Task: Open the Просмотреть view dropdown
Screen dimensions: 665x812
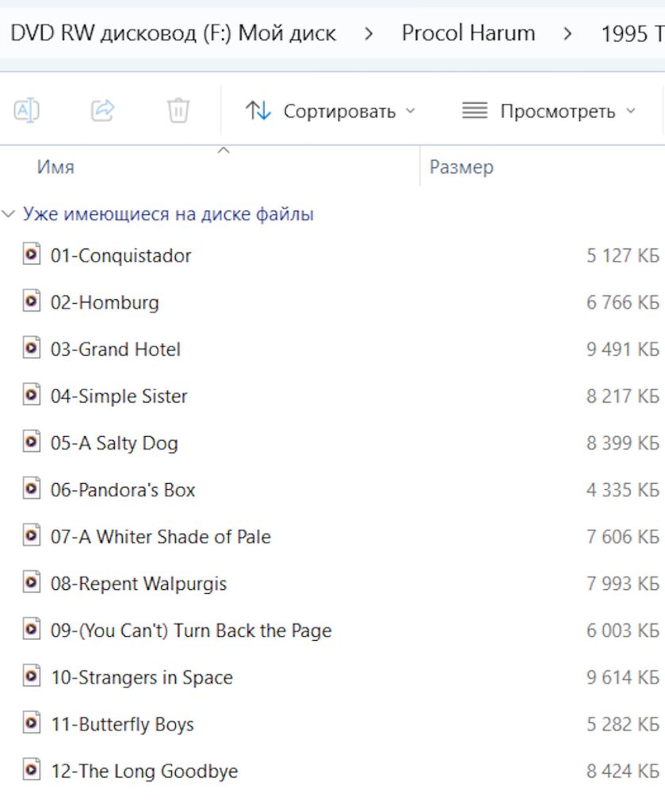Action: tap(548, 111)
